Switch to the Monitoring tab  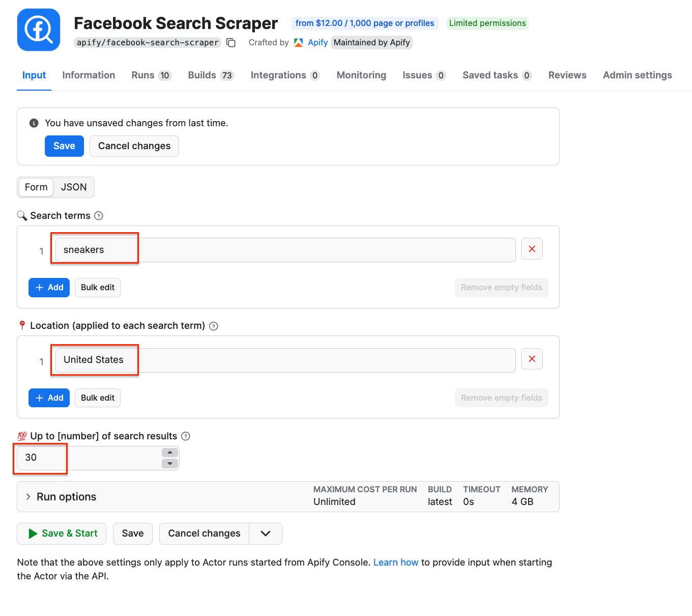click(361, 75)
